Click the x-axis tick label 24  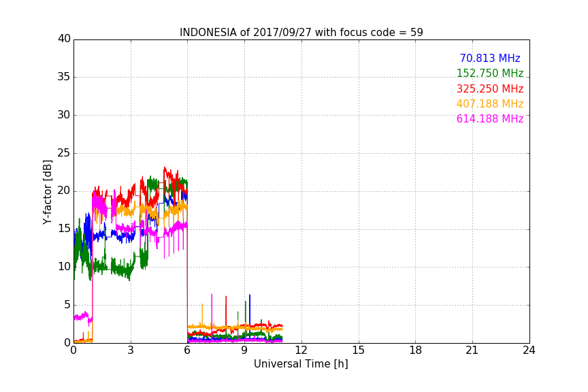pyautogui.click(x=529, y=350)
